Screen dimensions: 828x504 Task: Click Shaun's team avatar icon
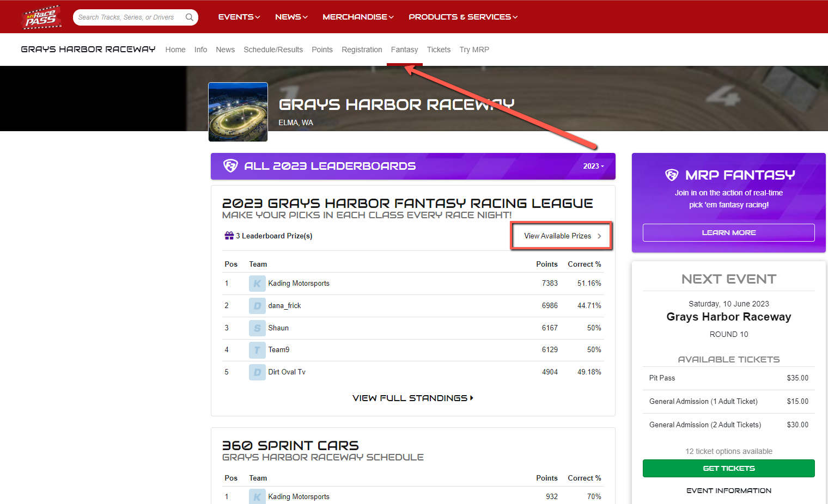point(257,328)
